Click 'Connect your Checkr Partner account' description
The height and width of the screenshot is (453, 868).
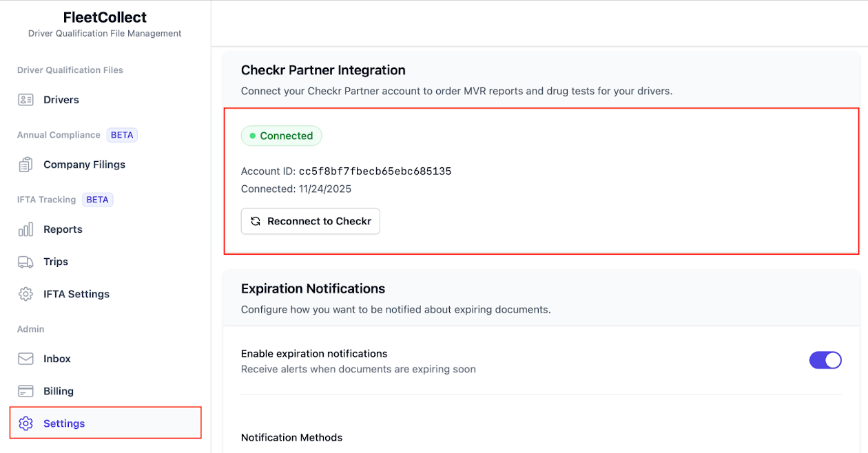point(457,91)
